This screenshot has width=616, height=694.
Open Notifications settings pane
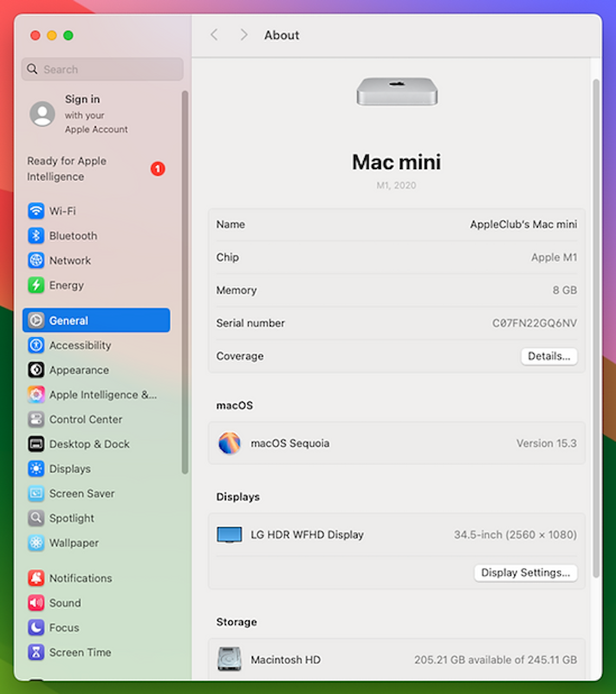click(96, 578)
